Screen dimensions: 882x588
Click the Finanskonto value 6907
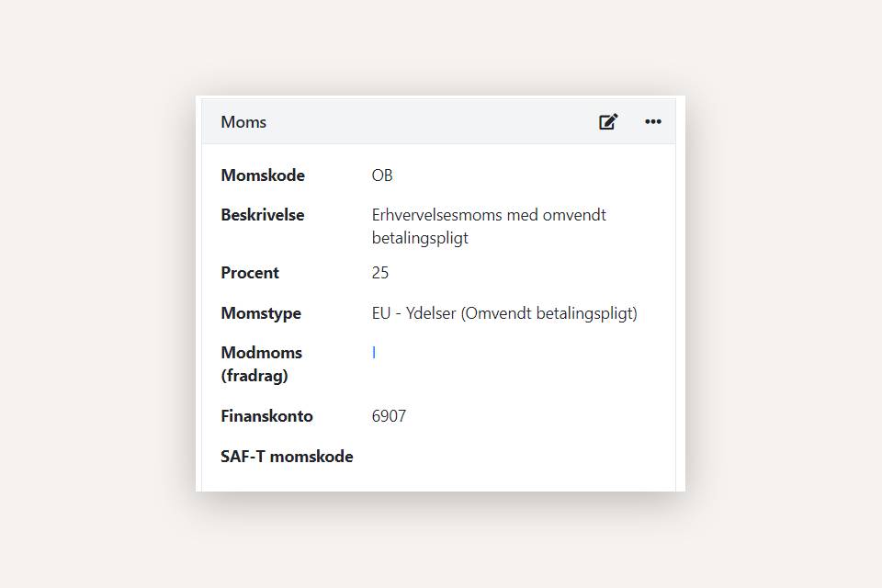tap(390, 415)
